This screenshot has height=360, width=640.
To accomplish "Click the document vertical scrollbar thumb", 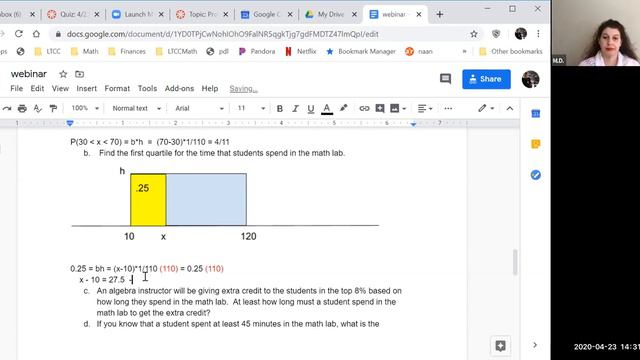I will 515,262.
